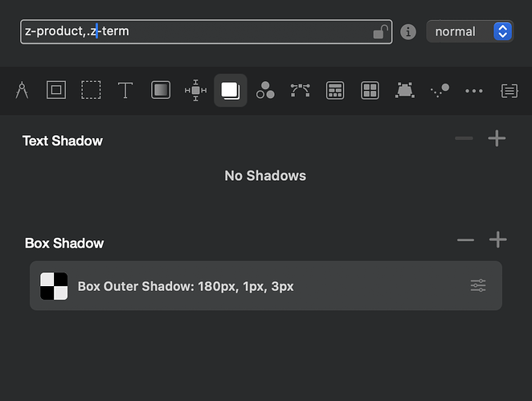Open the perspective transform icon

coord(404,91)
